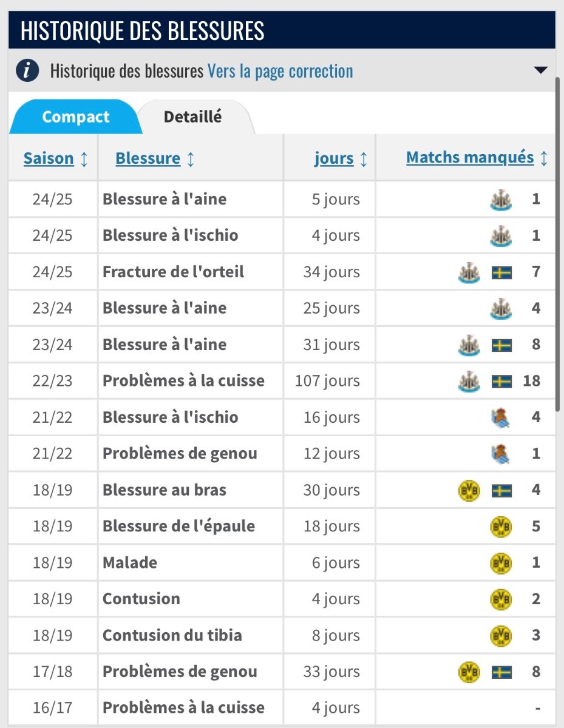Click Dortmund crest in Blessure au bras row

tap(469, 490)
